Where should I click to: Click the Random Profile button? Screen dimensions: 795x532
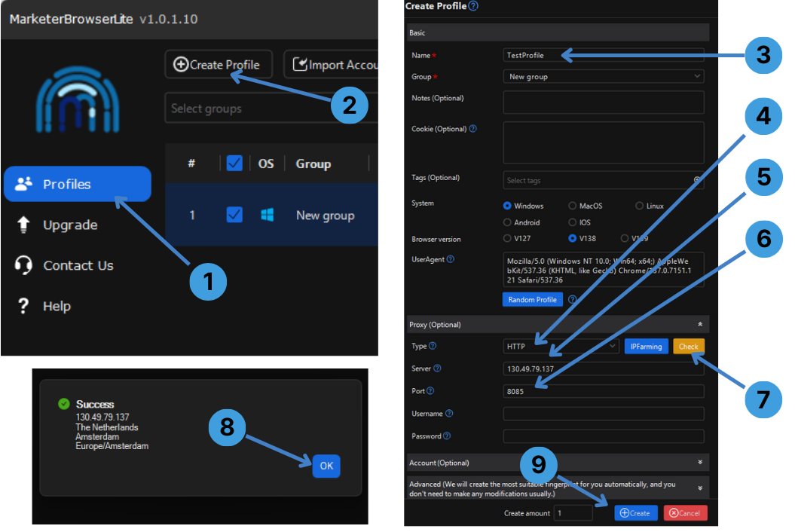[532, 300]
